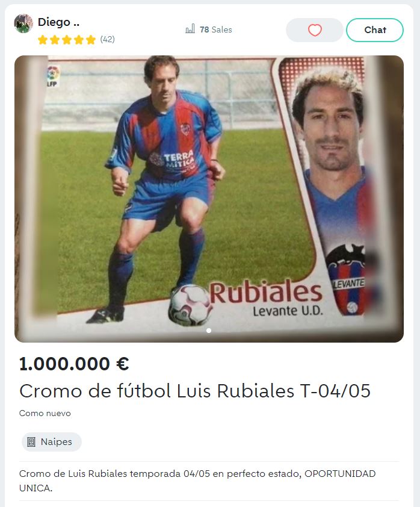Open the seller name Diego link
Screen dimensions: 420x507
click(58, 22)
